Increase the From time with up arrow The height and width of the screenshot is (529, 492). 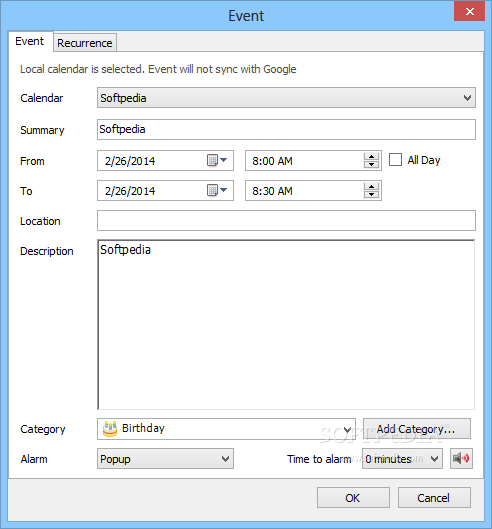[x=372, y=157]
